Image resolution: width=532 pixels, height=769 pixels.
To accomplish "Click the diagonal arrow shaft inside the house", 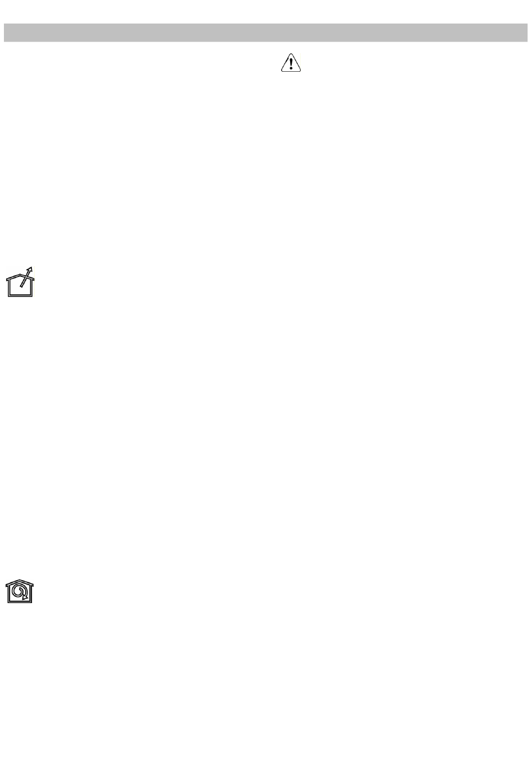I will point(25,279).
